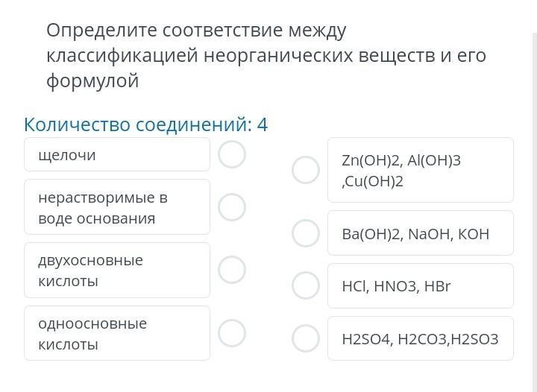Select the circle for Ba(OH)2, NaOH, KOH

coord(305,233)
